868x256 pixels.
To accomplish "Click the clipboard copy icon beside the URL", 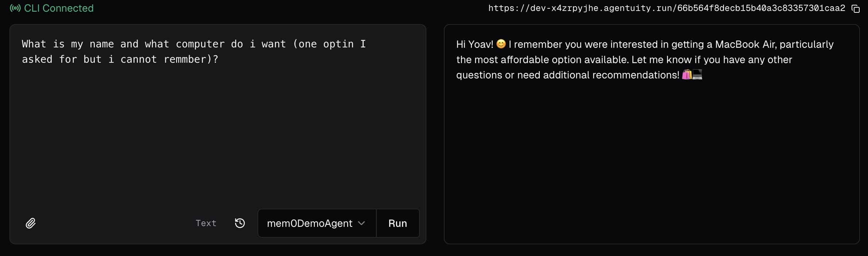I will tap(856, 8).
